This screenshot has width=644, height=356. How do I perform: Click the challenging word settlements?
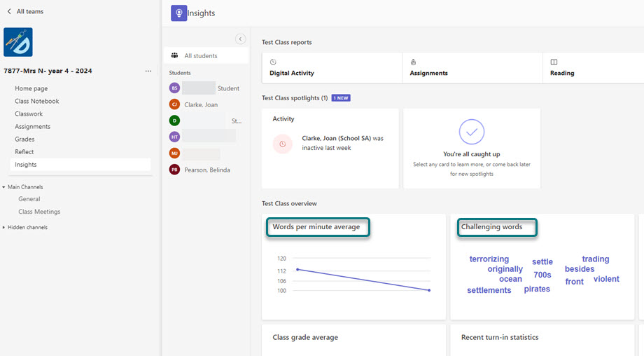pyautogui.click(x=489, y=290)
